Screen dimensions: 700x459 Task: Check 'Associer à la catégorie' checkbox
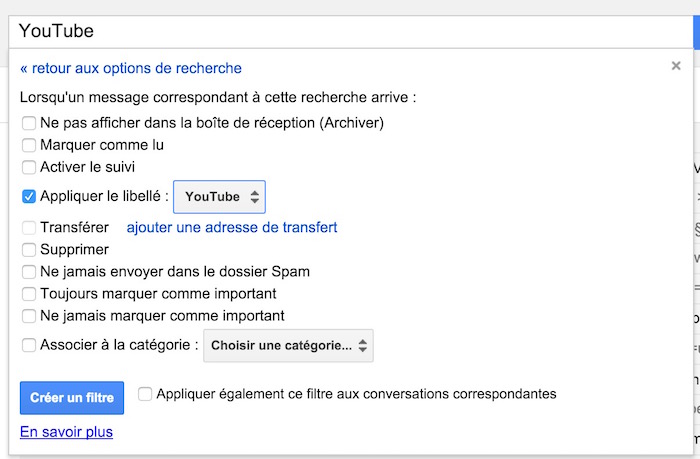(29, 347)
